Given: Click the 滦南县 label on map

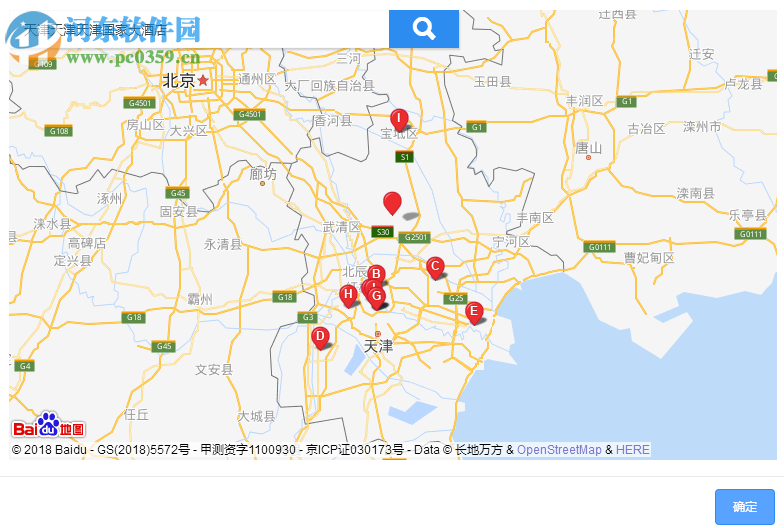Looking at the screenshot, I should [x=696, y=193].
